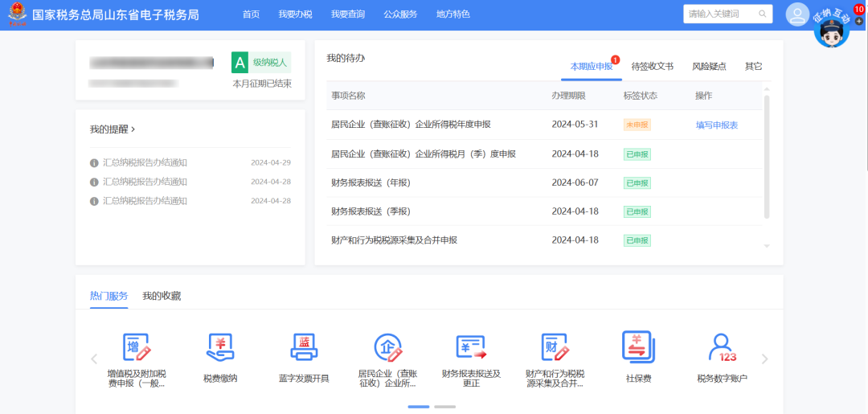Image resolution: width=868 pixels, height=414 pixels.
Task: Click the tax bureau emblem logo
Action: click(17, 14)
